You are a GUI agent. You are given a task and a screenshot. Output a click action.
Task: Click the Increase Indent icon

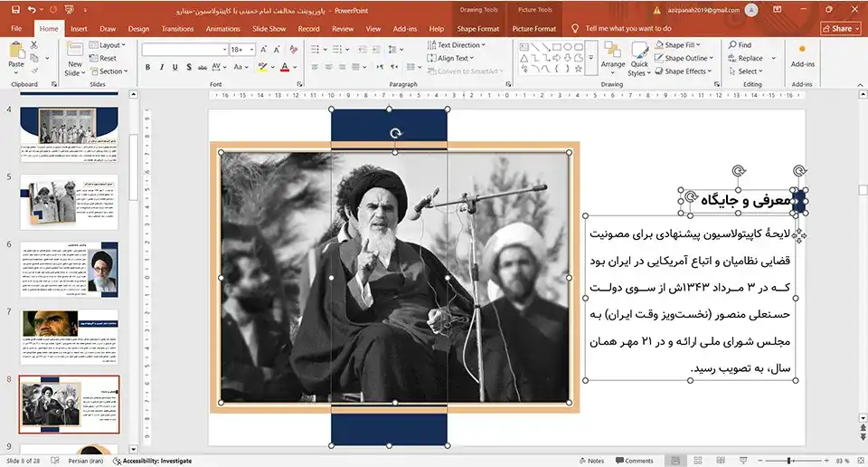pos(375,49)
